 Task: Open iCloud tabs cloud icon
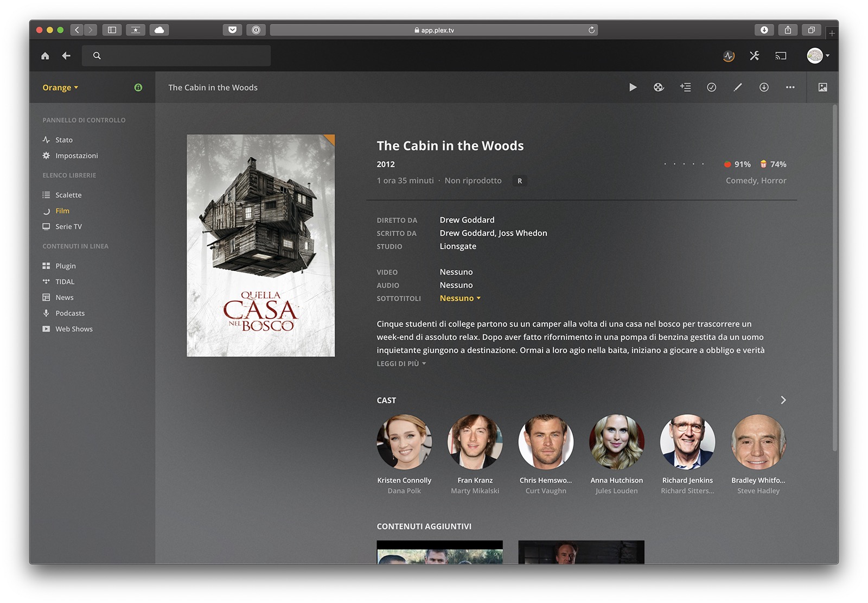pos(159,30)
